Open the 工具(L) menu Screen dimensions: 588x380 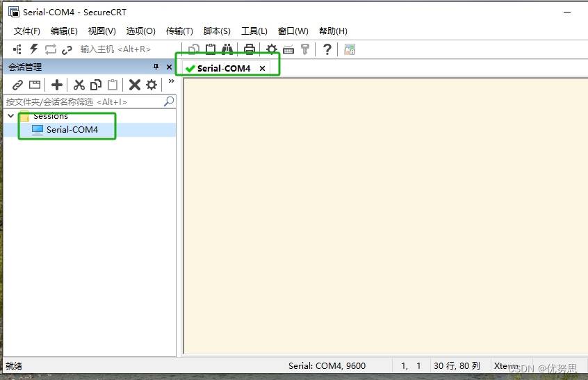point(254,31)
